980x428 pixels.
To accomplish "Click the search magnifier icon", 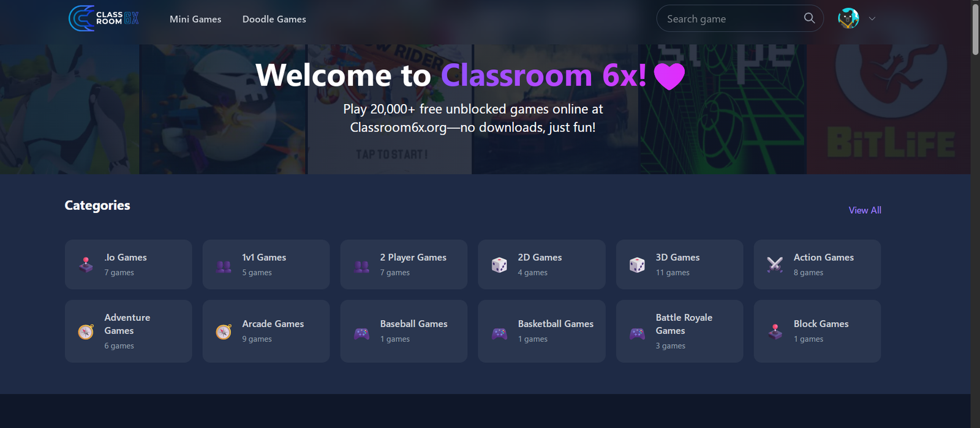I will click(809, 18).
